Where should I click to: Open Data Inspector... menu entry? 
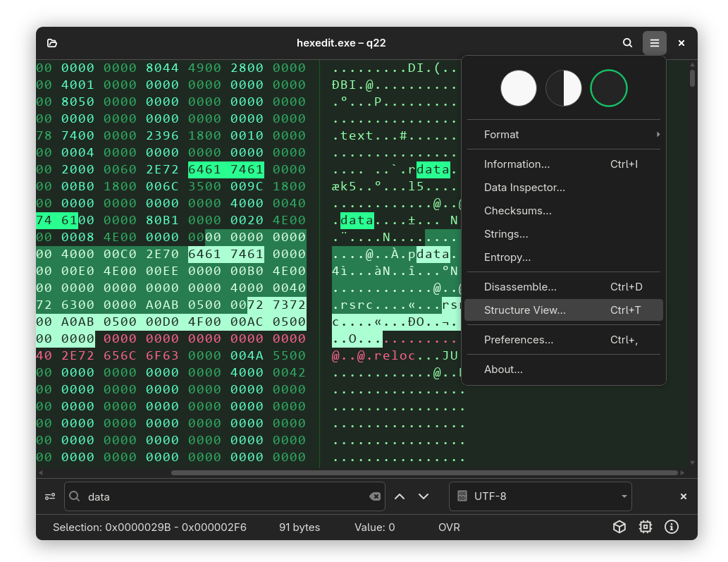(x=564, y=188)
